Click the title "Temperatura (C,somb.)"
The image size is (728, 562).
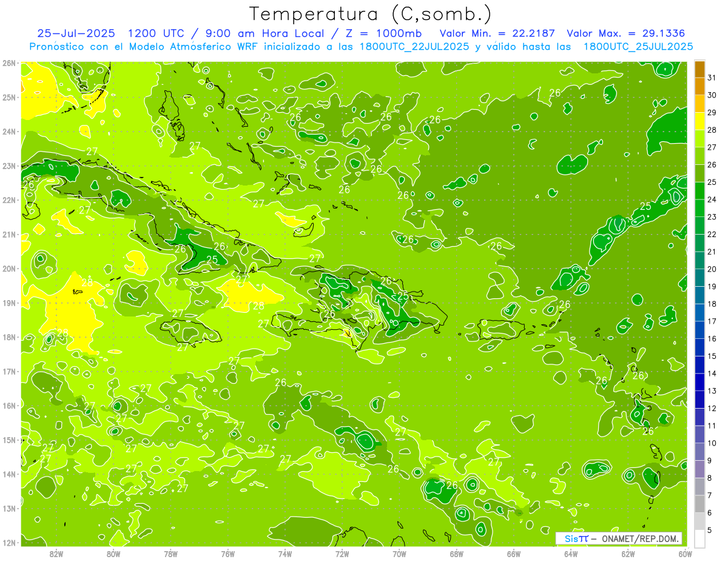coord(369,14)
